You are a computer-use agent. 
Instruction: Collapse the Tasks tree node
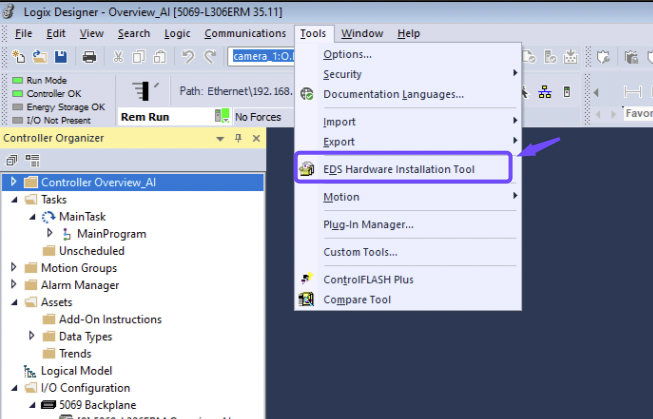pyautogui.click(x=14, y=199)
